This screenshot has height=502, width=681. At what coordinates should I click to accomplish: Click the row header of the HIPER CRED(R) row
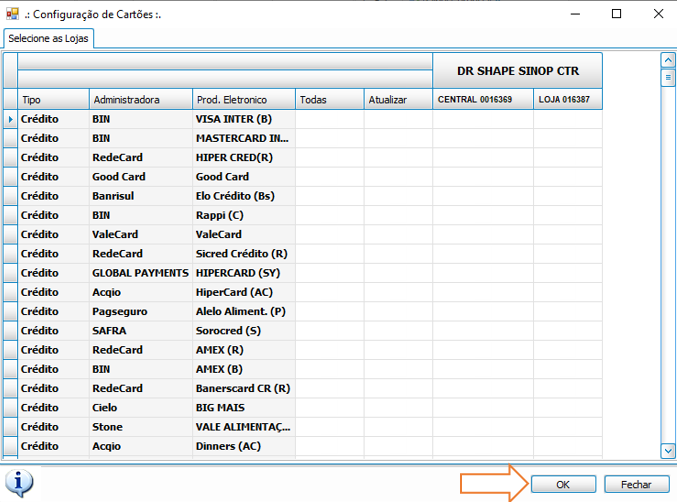[x=10, y=157]
